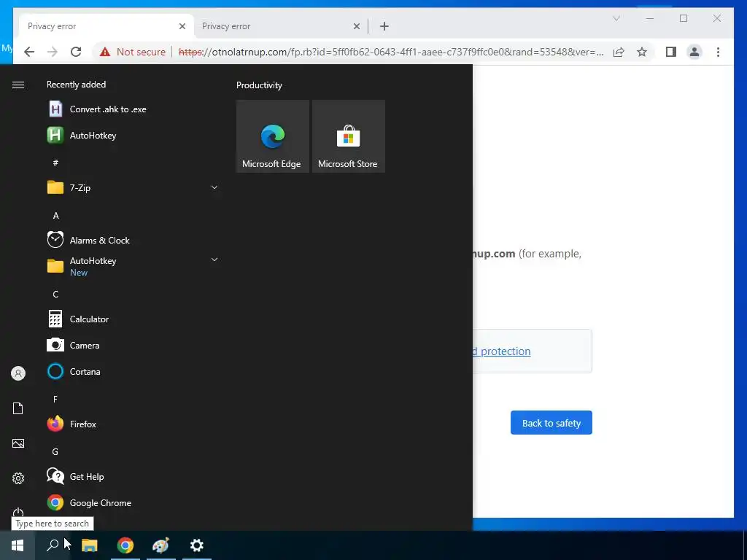Open Chrome tab search chevron
Viewport: 747px width, 560px height.
(616, 18)
